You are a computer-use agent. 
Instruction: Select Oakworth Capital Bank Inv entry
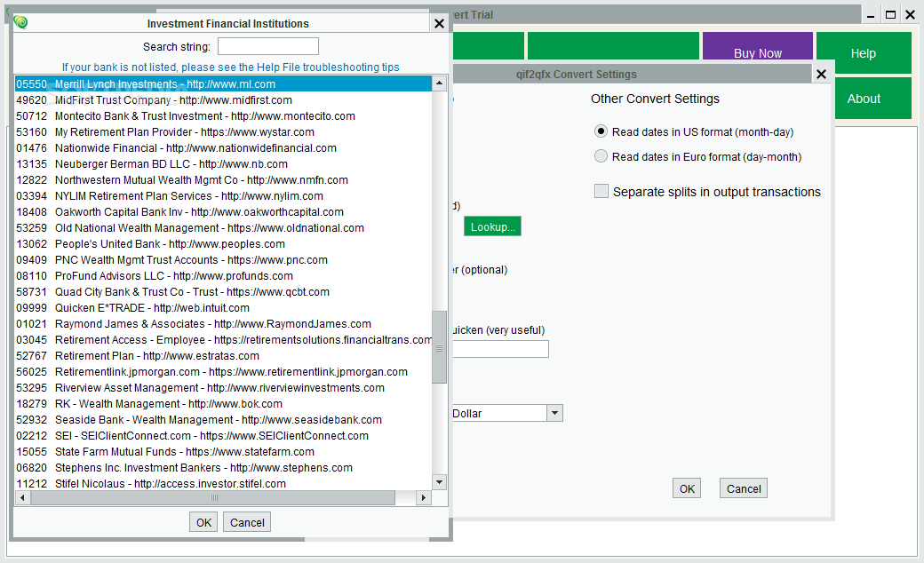coord(223,212)
